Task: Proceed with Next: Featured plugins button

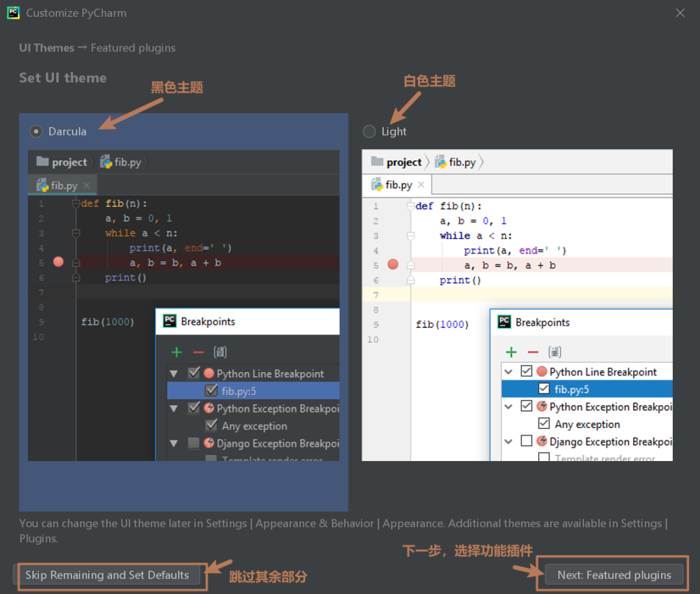Action: point(614,575)
